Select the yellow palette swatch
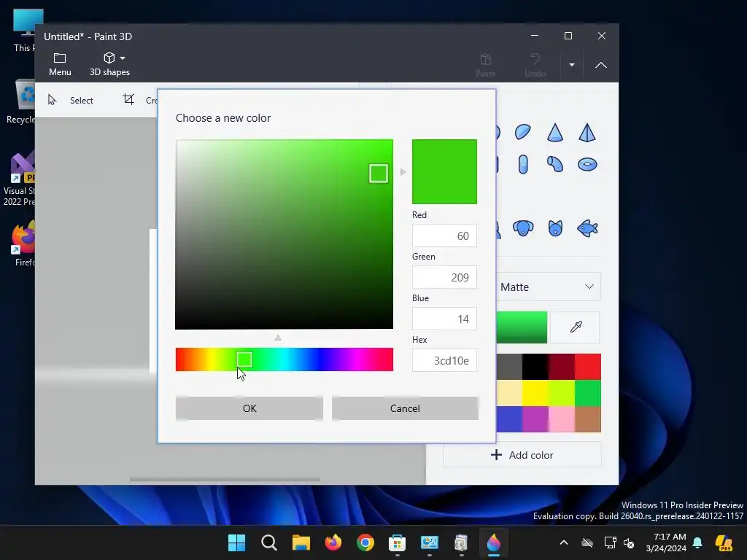The width and height of the screenshot is (747, 560). point(535,393)
